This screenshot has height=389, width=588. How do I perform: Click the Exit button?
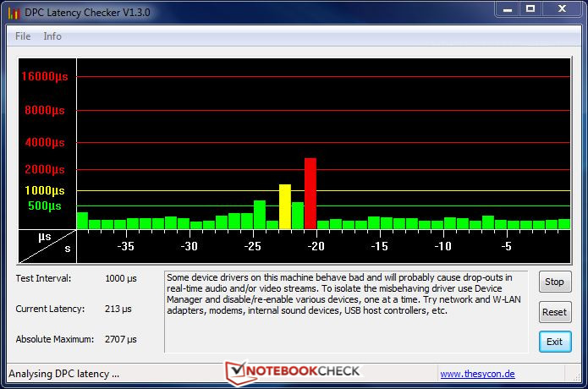tap(555, 342)
